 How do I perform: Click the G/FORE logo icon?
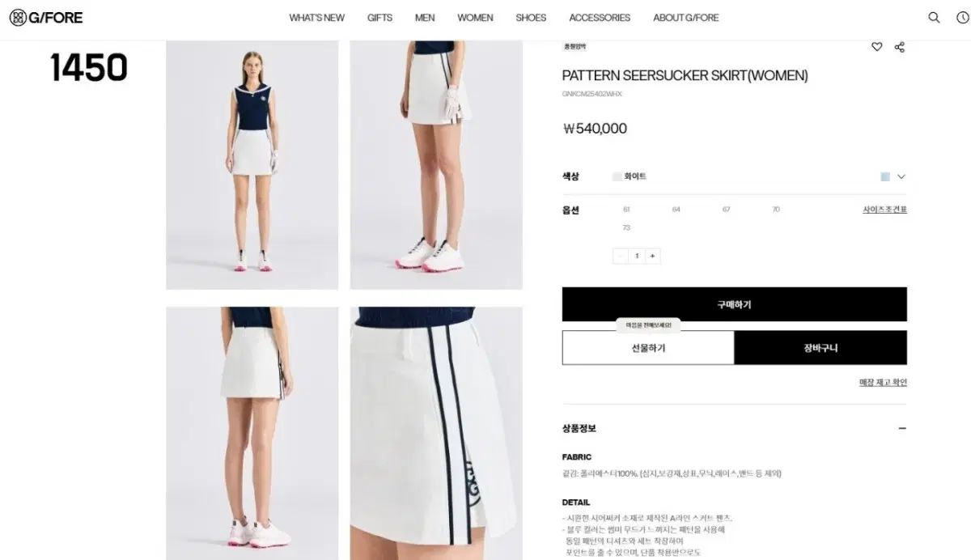[18, 17]
